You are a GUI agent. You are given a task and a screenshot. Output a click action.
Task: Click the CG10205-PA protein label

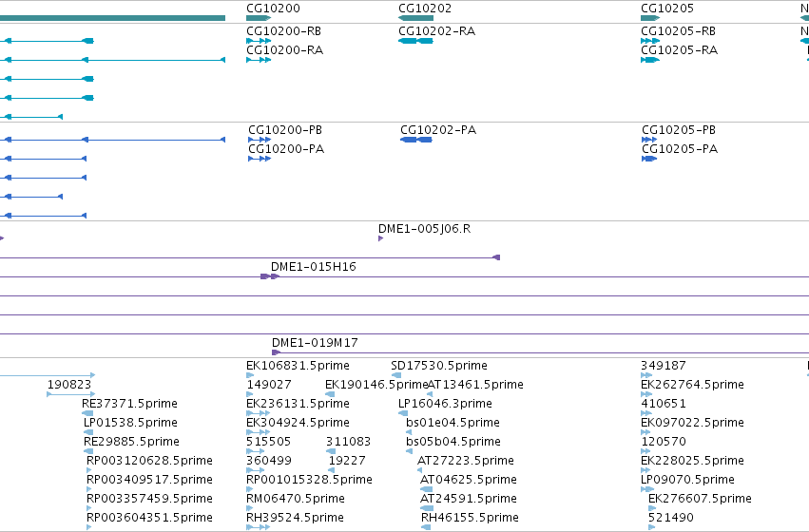680,149
